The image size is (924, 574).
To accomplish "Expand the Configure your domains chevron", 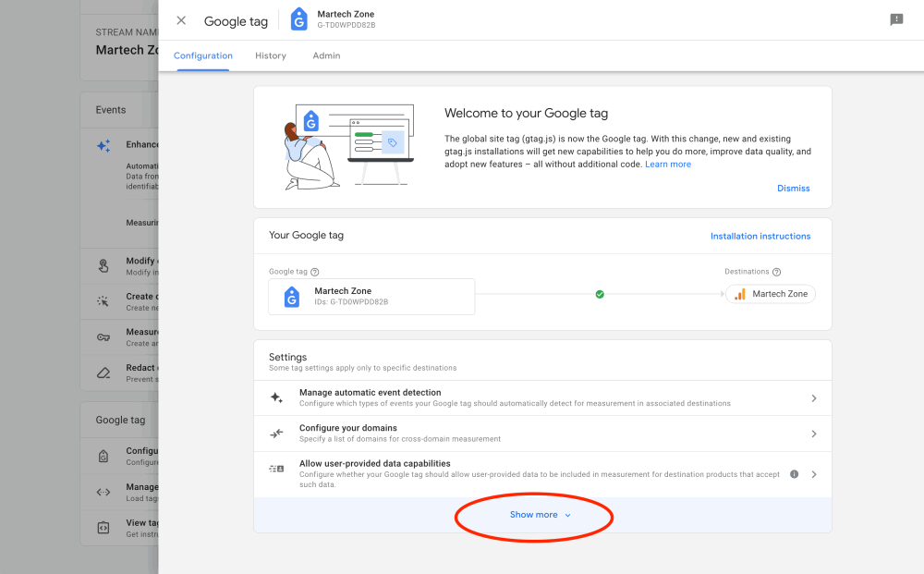I will [x=814, y=434].
